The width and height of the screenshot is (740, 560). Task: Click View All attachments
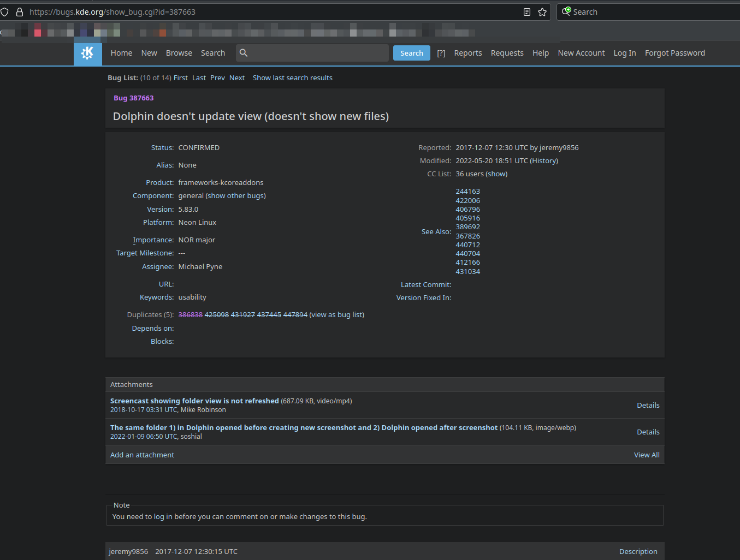(x=646, y=455)
